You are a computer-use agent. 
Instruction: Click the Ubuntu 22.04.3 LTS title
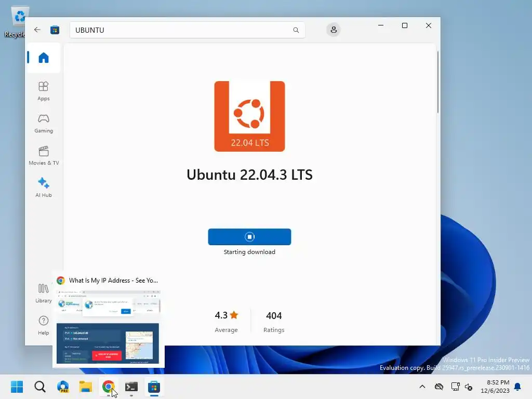[249, 175]
